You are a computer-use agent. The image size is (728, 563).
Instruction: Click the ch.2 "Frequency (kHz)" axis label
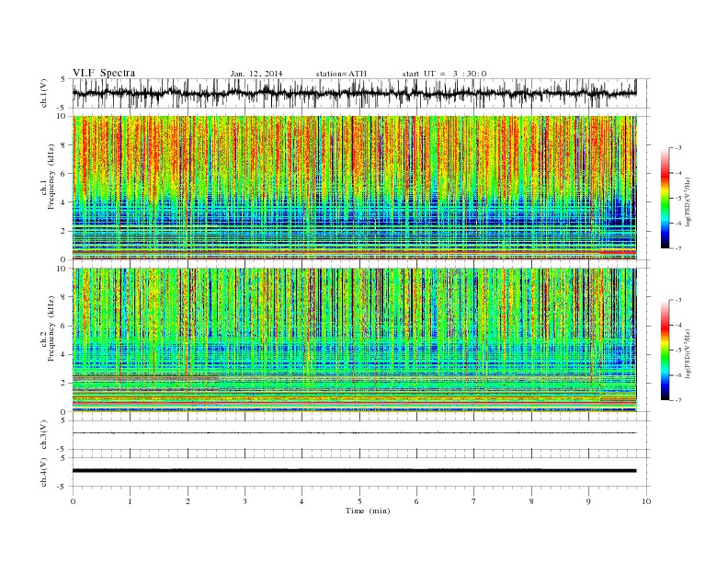51,329
